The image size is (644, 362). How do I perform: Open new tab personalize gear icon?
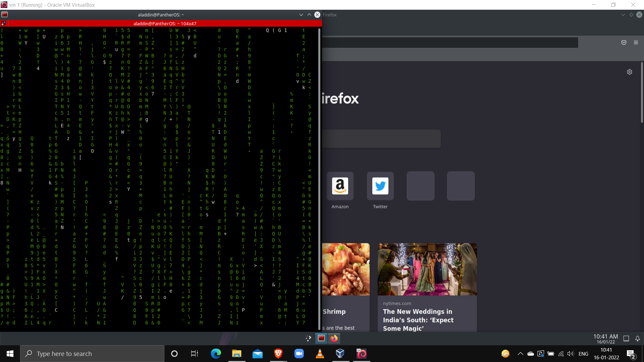point(629,72)
